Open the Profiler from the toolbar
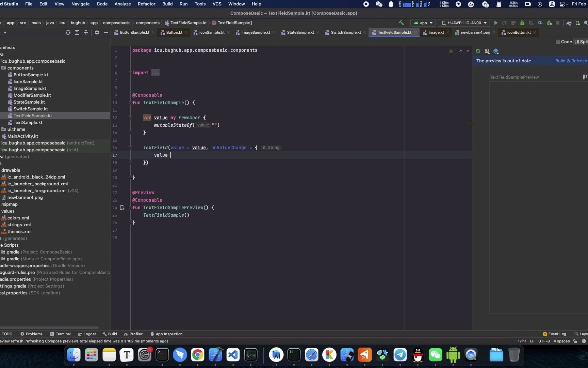 (x=540, y=23)
